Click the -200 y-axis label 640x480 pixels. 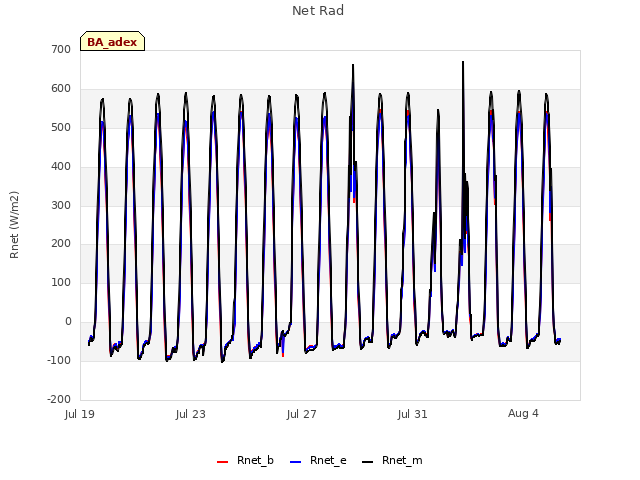pos(59,399)
